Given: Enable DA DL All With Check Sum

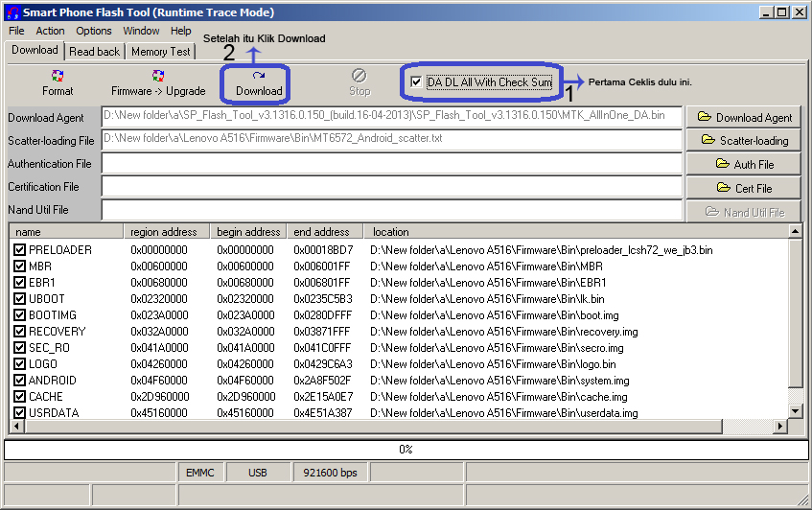Looking at the screenshot, I should (x=416, y=81).
